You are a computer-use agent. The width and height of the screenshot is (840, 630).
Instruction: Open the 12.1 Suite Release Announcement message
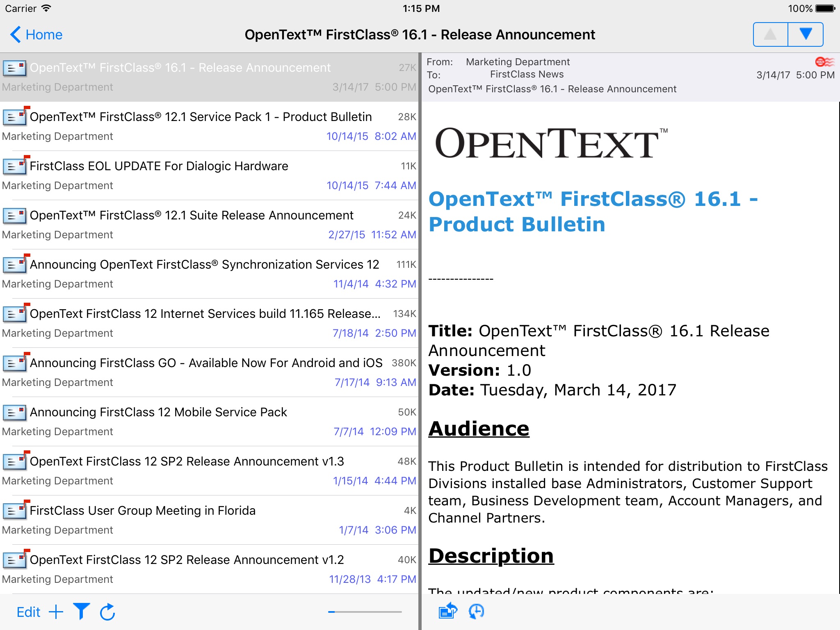click(x=192, y=215)
